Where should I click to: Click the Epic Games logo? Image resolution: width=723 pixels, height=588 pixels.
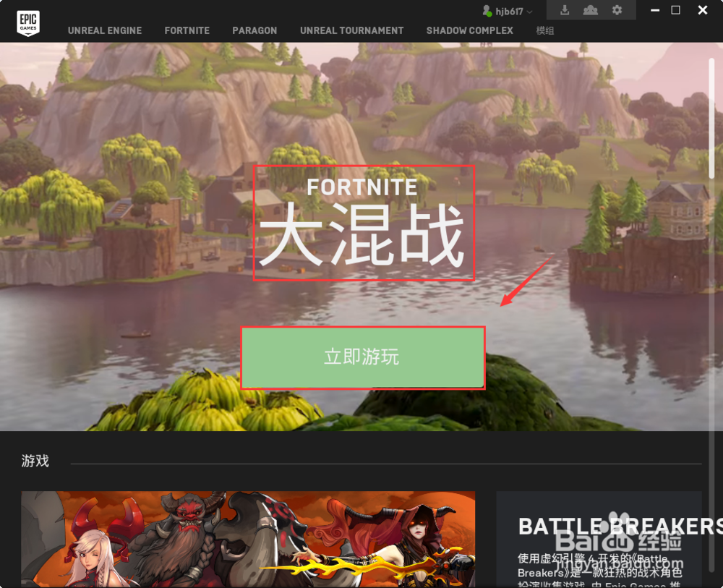tap(28, 22)
